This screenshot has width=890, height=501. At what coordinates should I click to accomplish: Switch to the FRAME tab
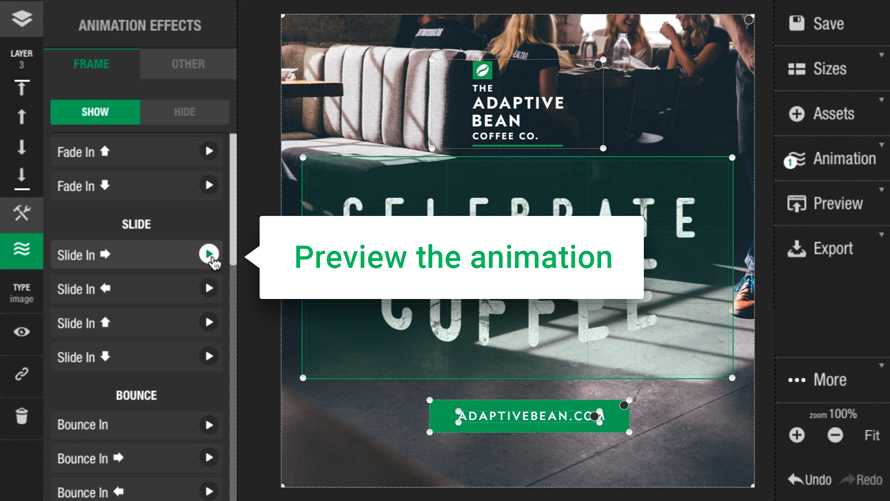pos(91,64)
